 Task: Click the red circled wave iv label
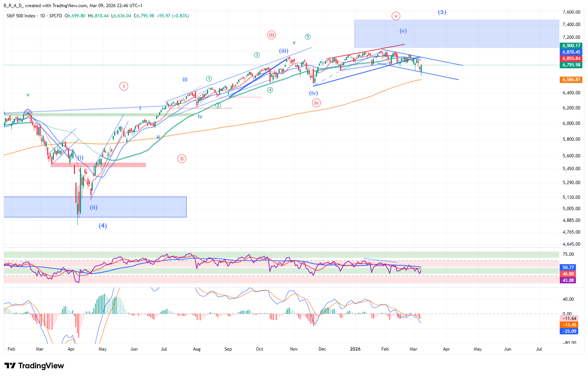[x=316, y=103]
